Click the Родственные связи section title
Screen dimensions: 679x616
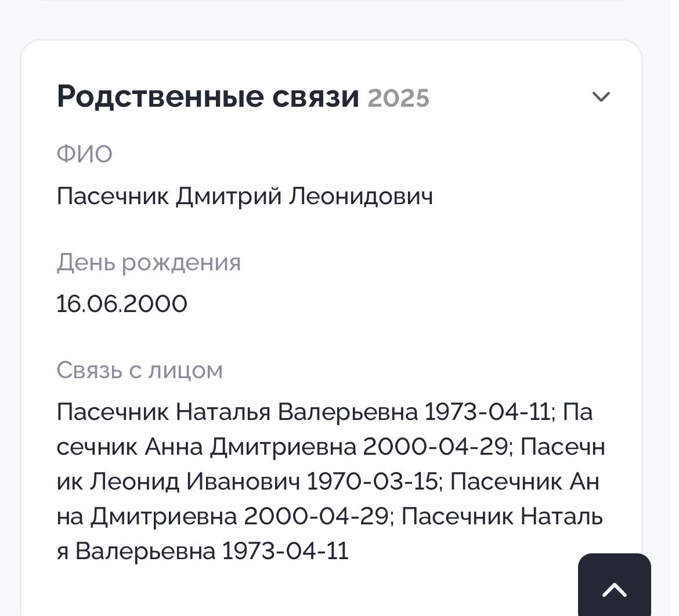[207, 96]
